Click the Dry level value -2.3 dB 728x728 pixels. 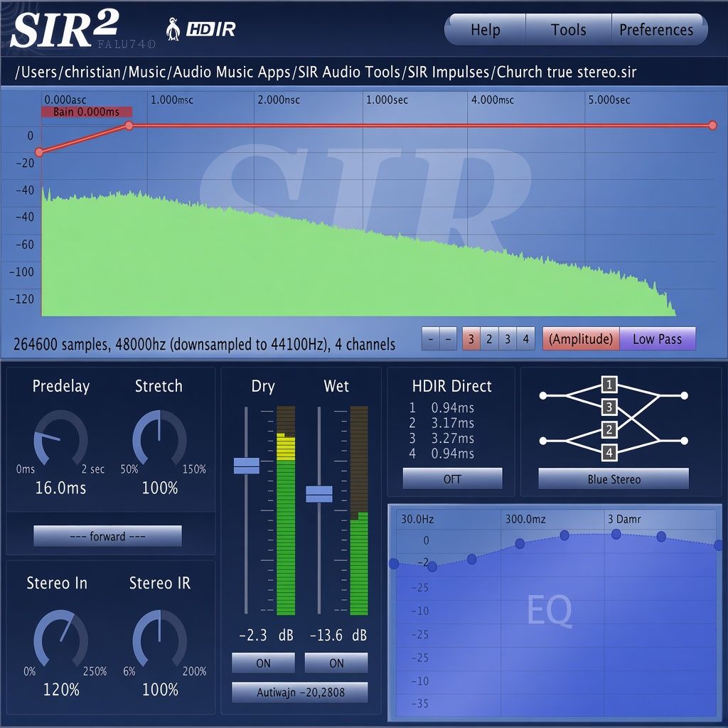click(x=266, y=635)
